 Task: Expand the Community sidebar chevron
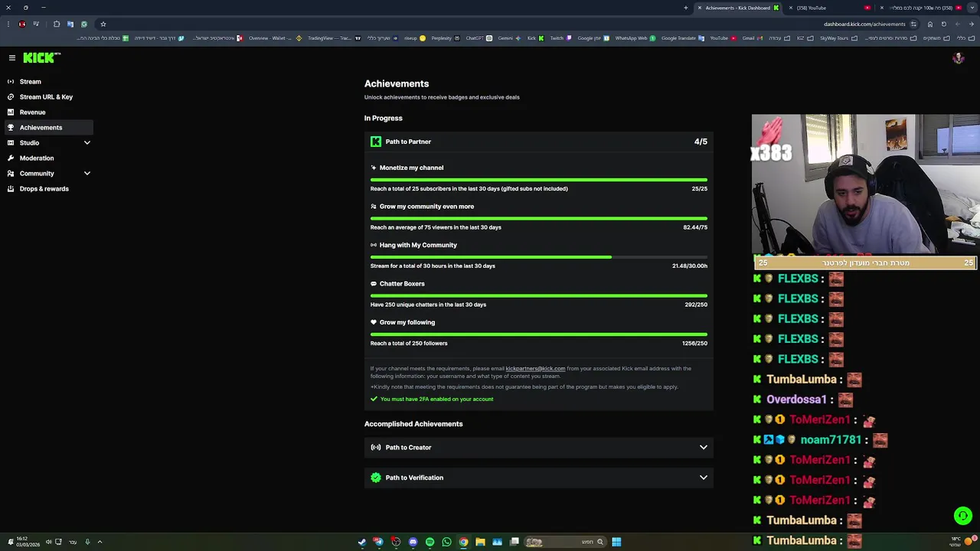click(x=87, y=173)
